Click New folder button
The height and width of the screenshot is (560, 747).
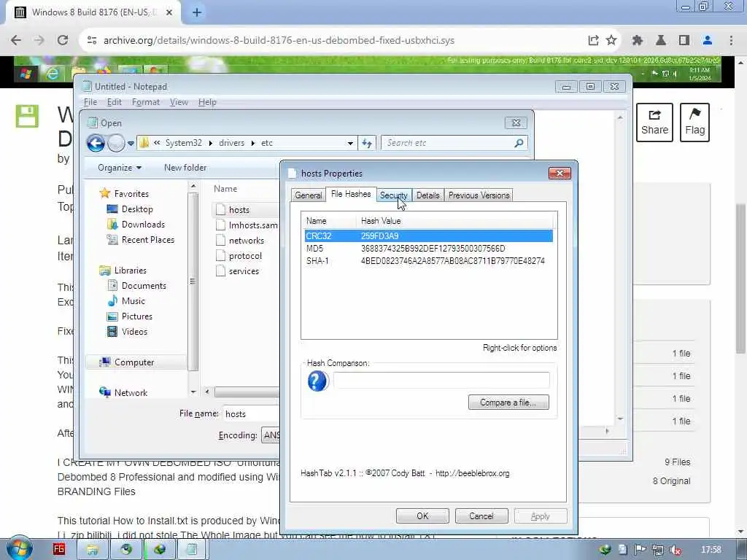click(185, 168)
